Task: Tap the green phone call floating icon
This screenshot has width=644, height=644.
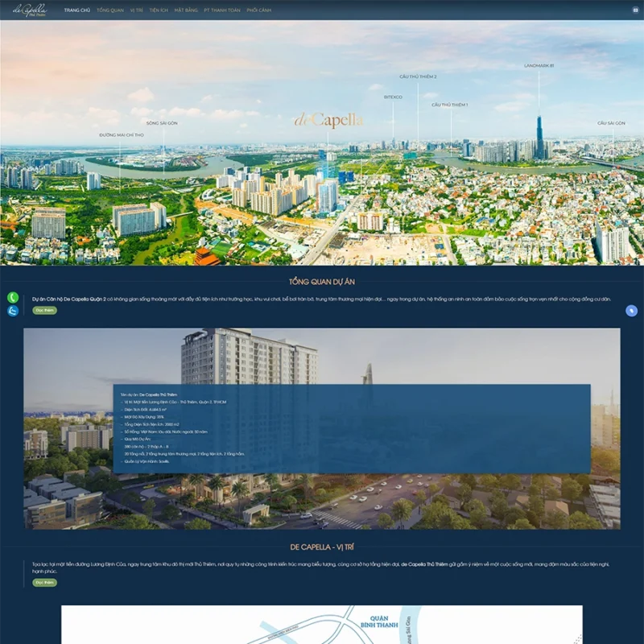Action: (x=13, y=297)
